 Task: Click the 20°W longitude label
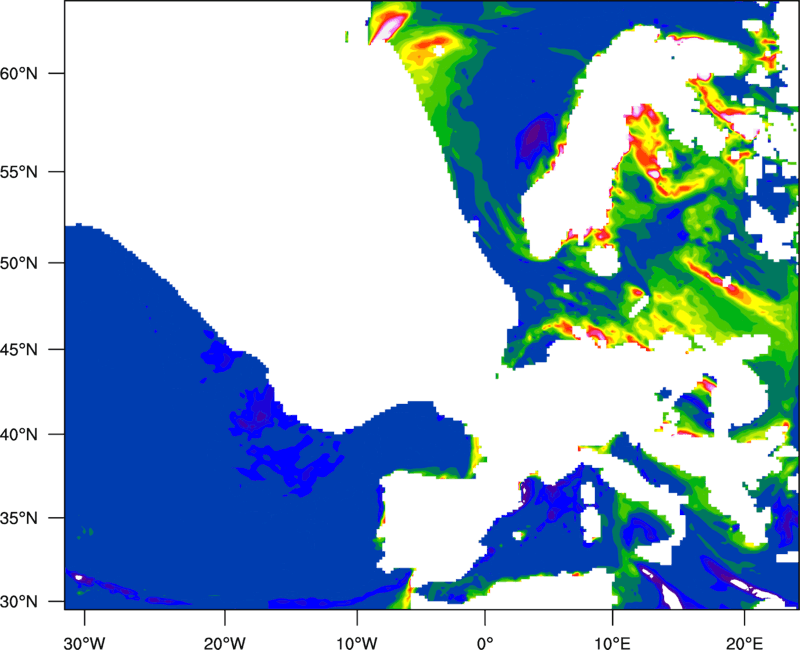(x=225, y=643)
